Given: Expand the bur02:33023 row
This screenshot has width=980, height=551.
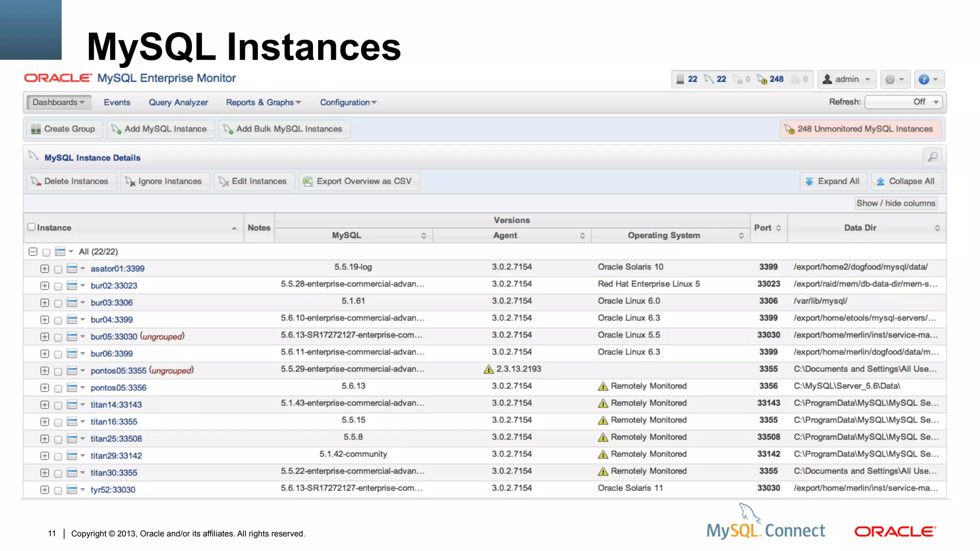Looking at the screenshot, I should click(x=45, y=286).
